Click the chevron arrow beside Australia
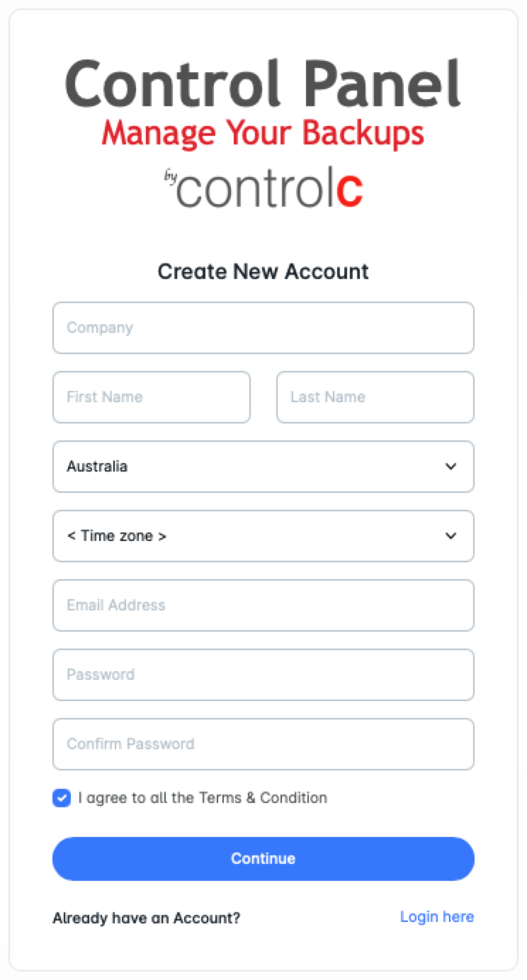The height and width of the screenshot is (980, 527). click(450, 467)
